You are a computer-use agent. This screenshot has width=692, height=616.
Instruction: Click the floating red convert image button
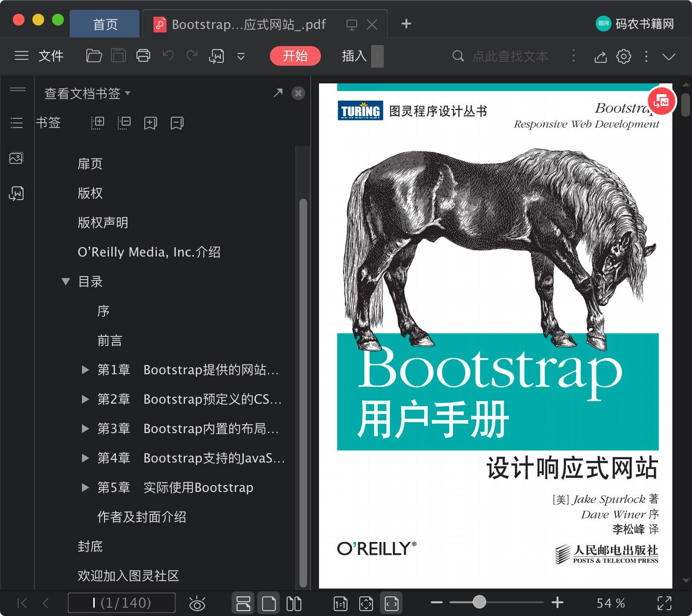point(662,101)
